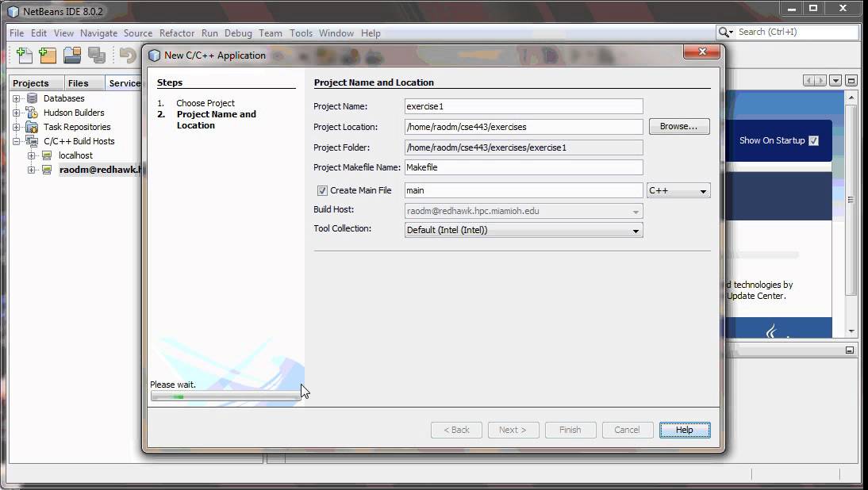
Task: Expand the localhost tree node
Action: click(x=32, y=156)
